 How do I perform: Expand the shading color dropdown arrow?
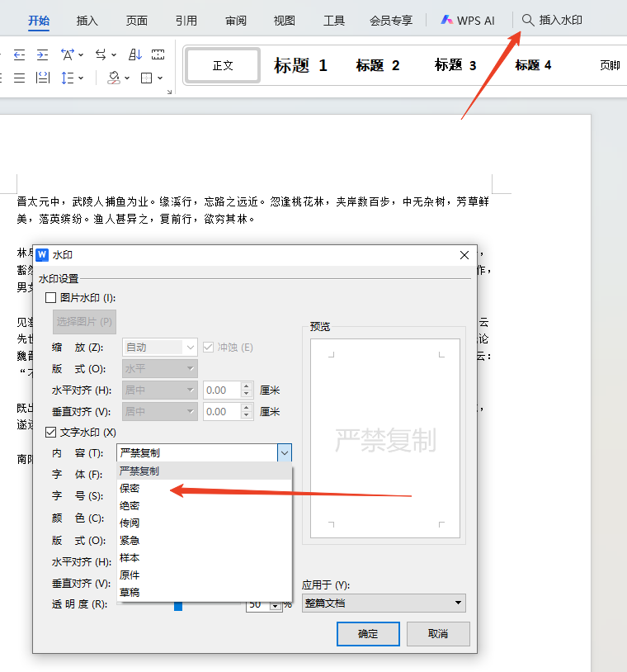[127, 78]
